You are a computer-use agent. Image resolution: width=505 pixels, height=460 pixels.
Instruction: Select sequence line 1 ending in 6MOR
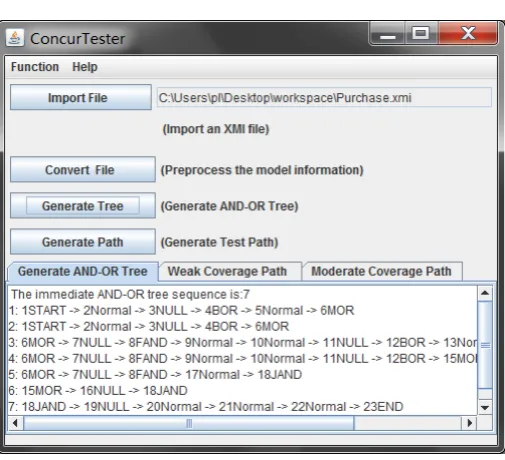tap(181, 310)
